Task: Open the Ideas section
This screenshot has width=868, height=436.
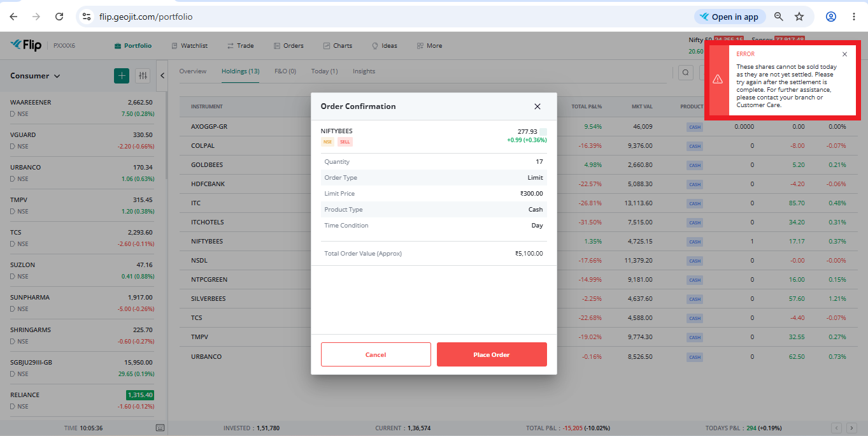Action: coord(385,46)
